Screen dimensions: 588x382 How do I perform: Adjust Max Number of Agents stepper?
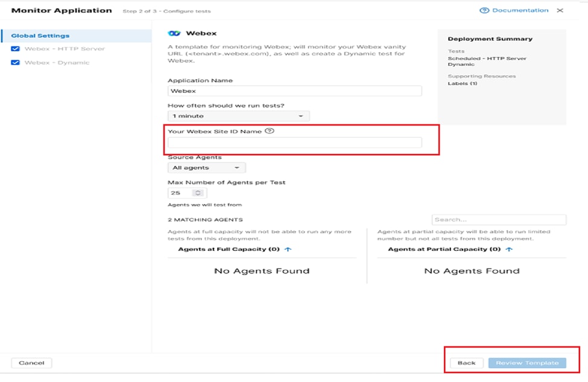click(x=198, y=193)
